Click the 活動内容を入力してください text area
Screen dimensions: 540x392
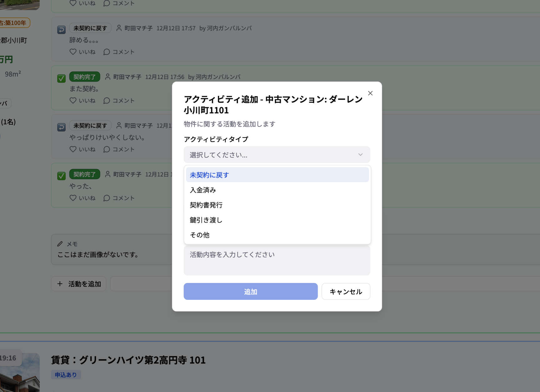[x=276, y=260]
